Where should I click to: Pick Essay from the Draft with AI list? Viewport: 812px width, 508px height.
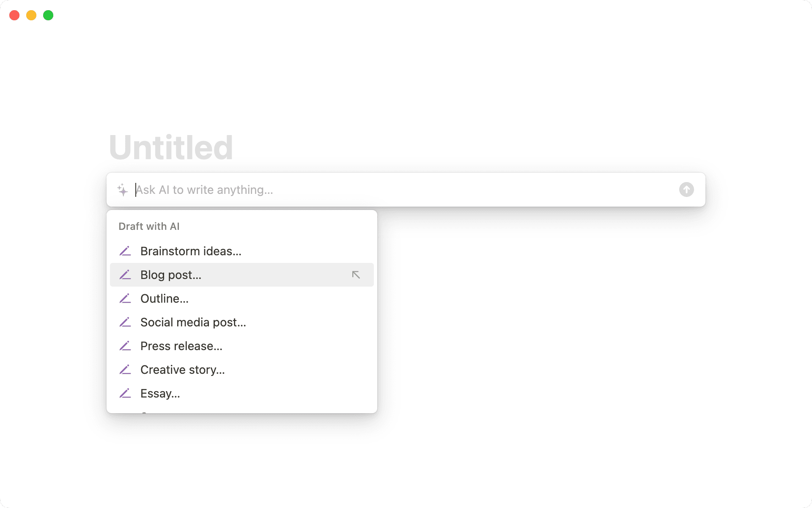click(x=159, y=393)
